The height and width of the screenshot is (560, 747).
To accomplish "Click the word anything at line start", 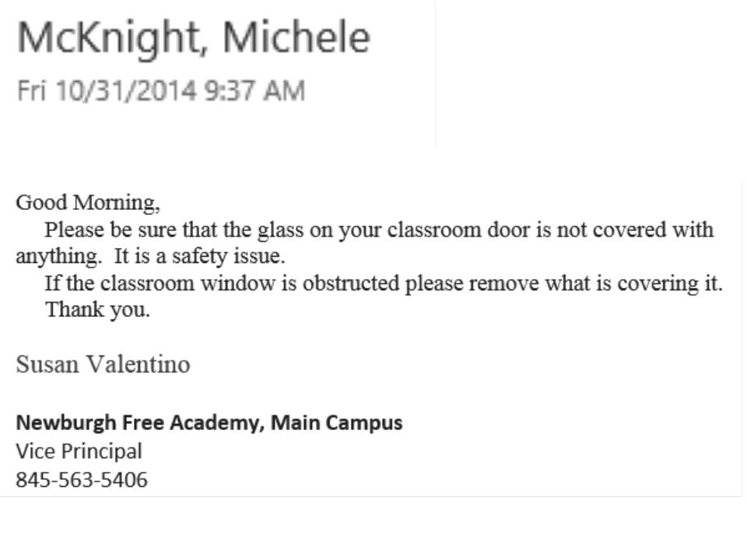I will [x=58, y=257].
